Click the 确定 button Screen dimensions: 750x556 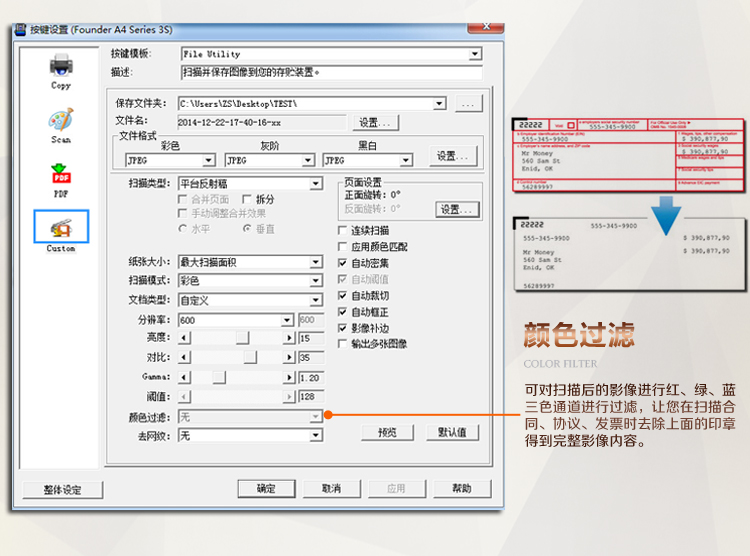click(x=266, y=489)
